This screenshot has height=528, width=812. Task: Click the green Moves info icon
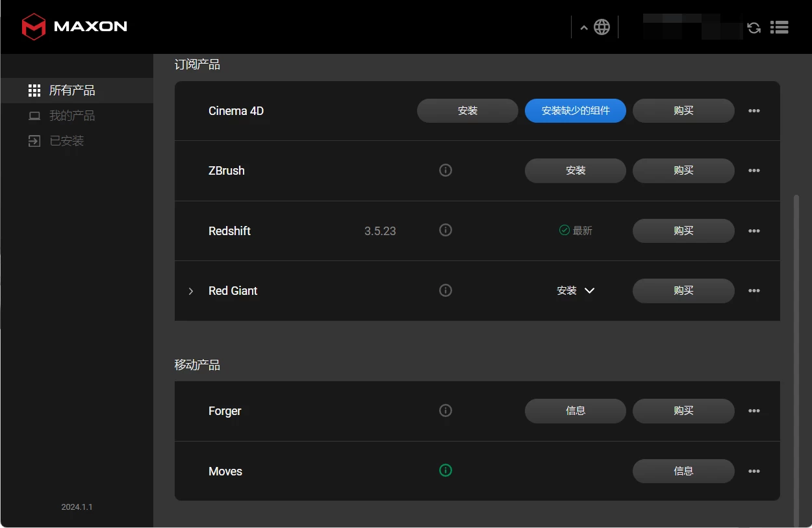click(446, 470)
